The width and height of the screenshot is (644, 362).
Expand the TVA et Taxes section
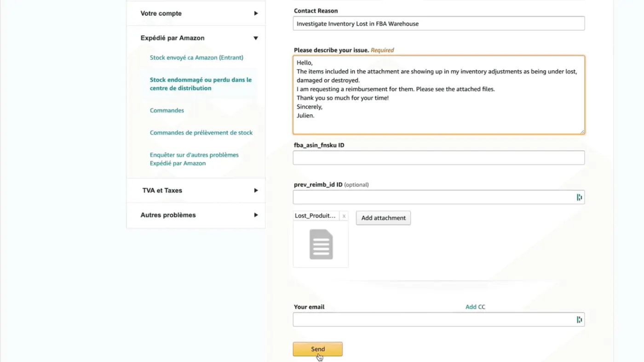256,190
